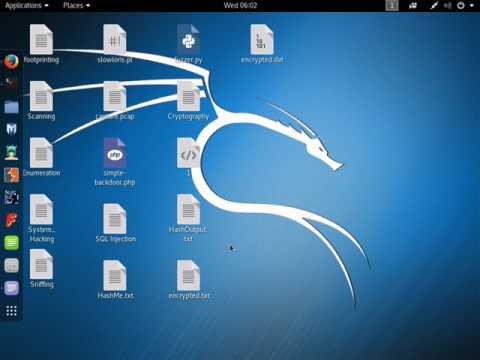Click the gray square dock icon
This screenshot has height=360, width=480.
point(11,265)
